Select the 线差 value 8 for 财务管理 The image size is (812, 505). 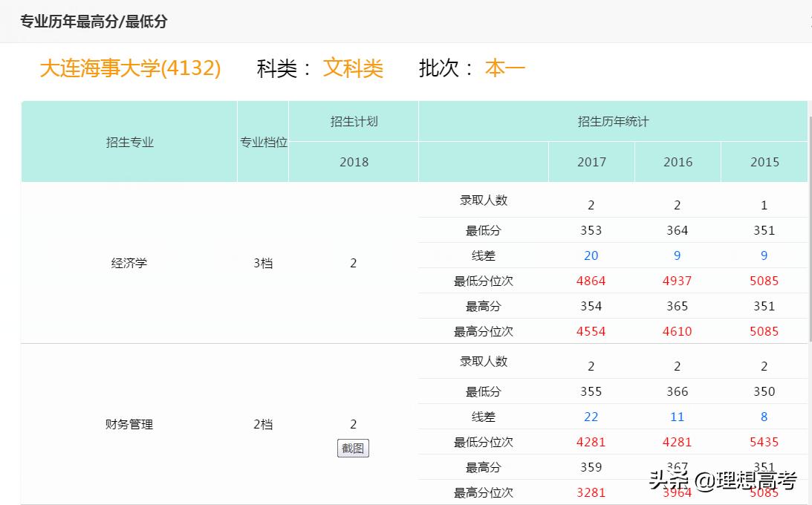tap(764, 417)
